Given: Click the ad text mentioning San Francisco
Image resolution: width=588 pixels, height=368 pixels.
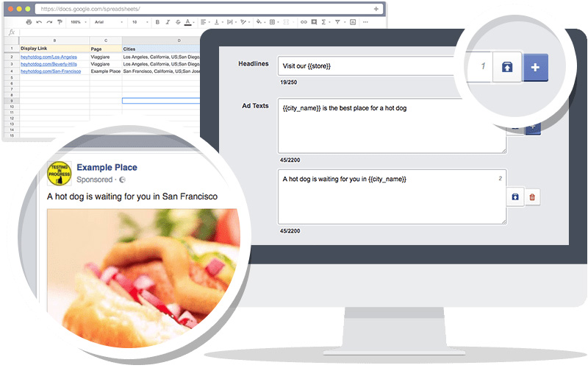Looking at the screenshot, I should (x=132, y=197).
